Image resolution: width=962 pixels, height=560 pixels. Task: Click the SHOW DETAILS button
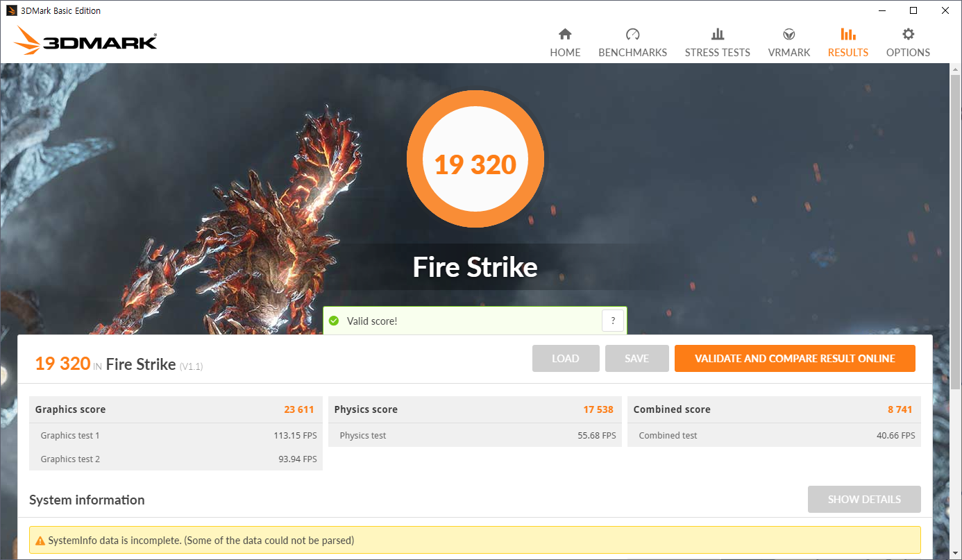point(864,500)
